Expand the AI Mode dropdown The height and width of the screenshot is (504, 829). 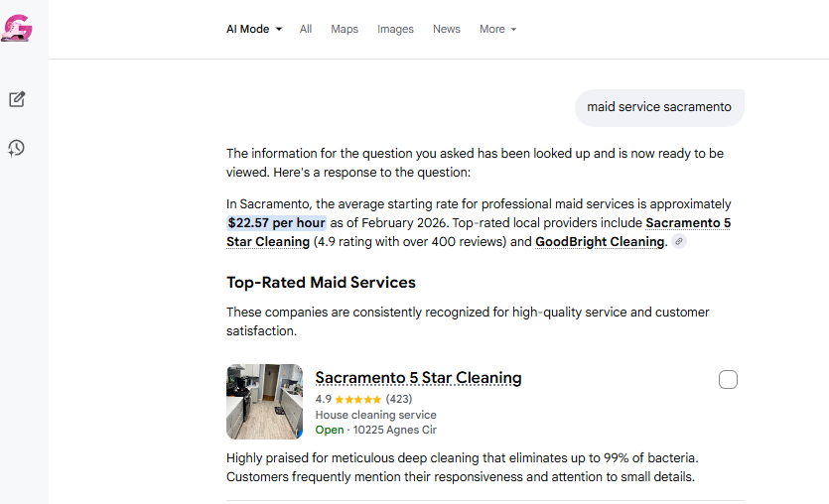pyautogui.click(x=254, y=29)
